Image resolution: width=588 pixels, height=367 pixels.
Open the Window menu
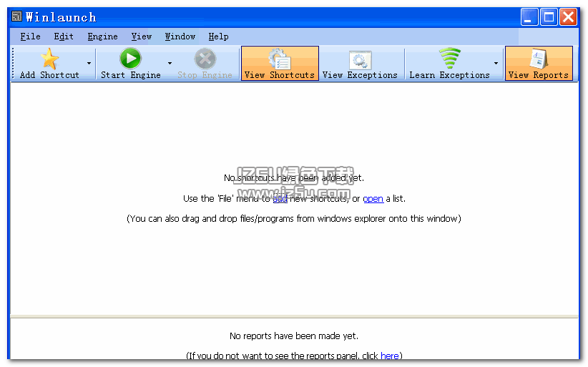click(180, 36)
